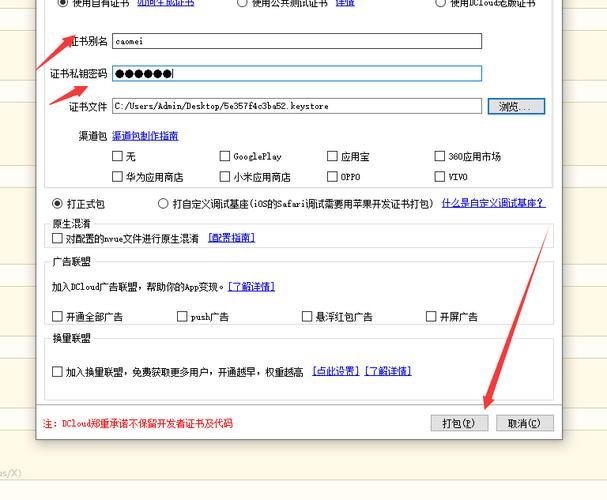The width and height of the screenshot is (607, 500).
Task: Click the 证书文件 keystore path field
Action: pos(297,106)
